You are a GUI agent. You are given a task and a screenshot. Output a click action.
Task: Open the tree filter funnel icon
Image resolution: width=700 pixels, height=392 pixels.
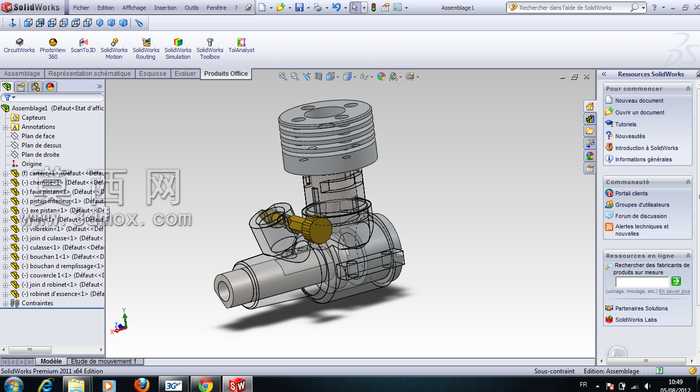click(x=8, y=97)
